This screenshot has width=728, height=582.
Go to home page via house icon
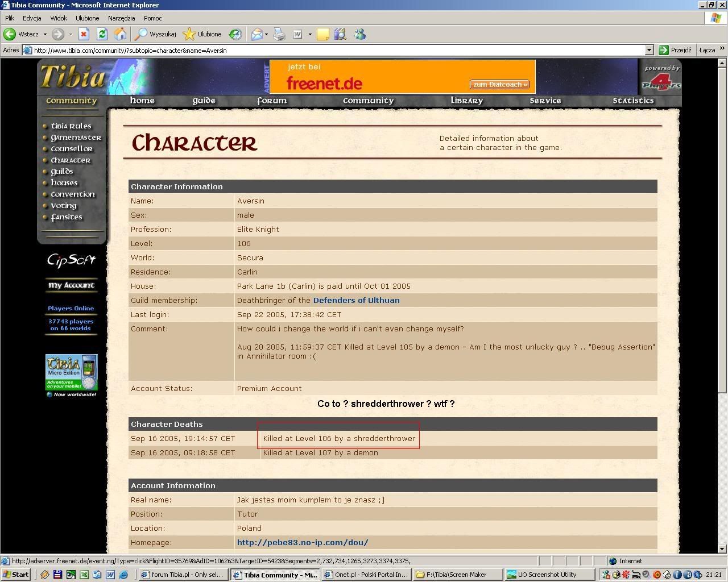click(x=120, y=34)
